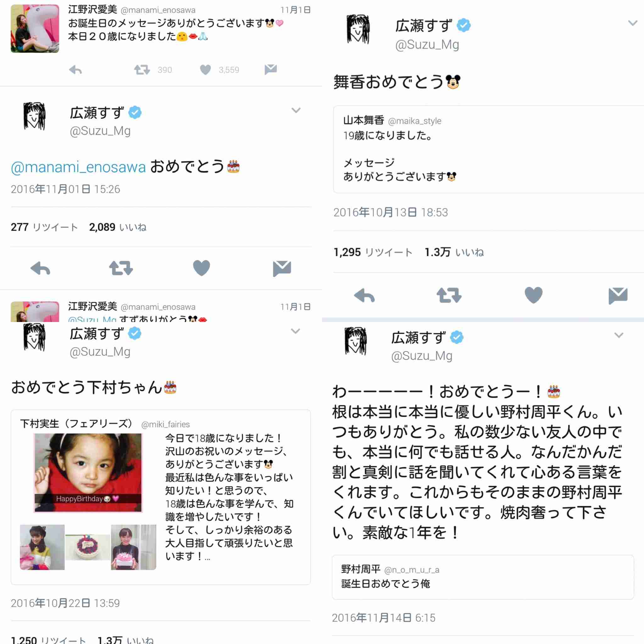Image resolution: width=644 pixels, height=644 pixels.
Task: Send the @manami_enosawa おめでとう tweet via message
Action: (x=282, y=269)
